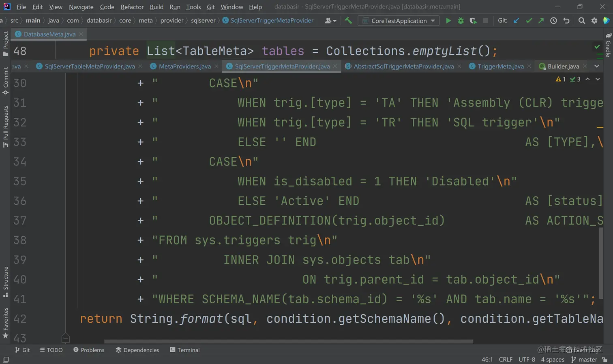
Task: Click the 'sqlserver' breadcrumb in navigation bar
Action: click(203, 21)
